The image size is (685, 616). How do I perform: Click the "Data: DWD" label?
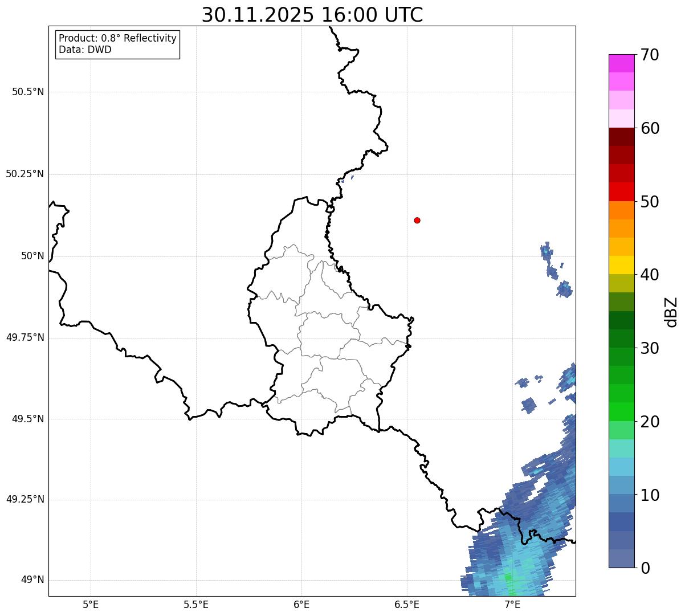[85, 50]
